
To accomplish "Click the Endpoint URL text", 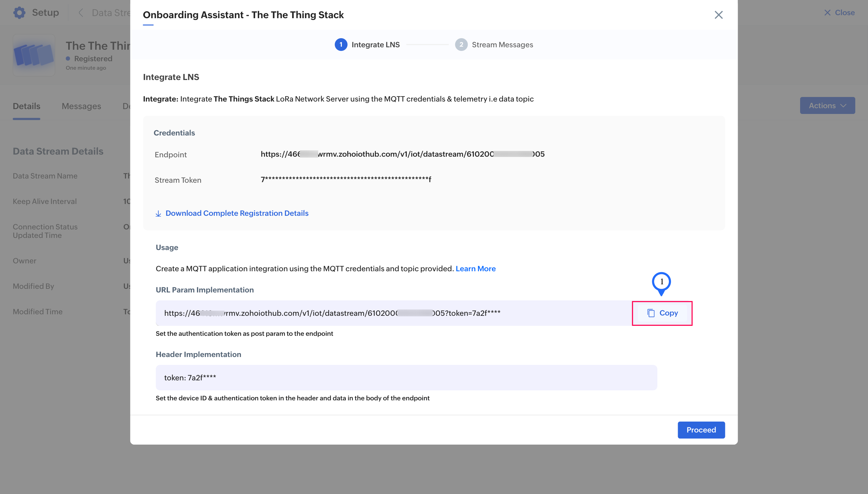I will [x=402, y=154].
